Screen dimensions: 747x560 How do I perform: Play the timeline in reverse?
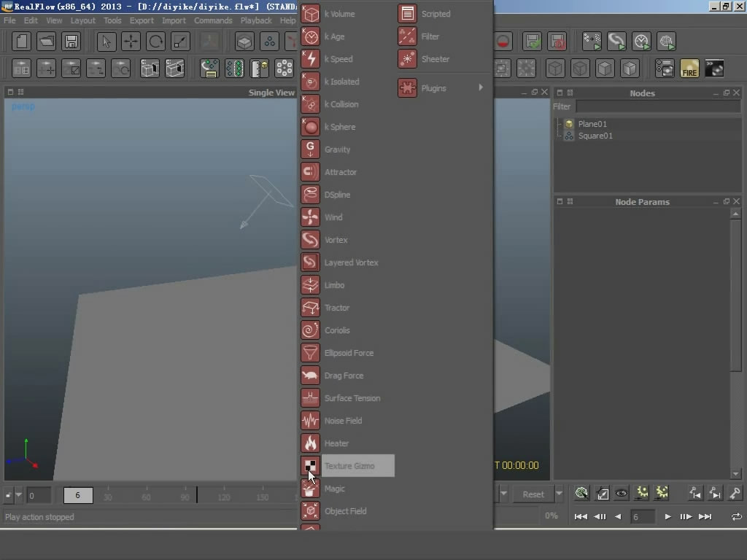point(618,517)
